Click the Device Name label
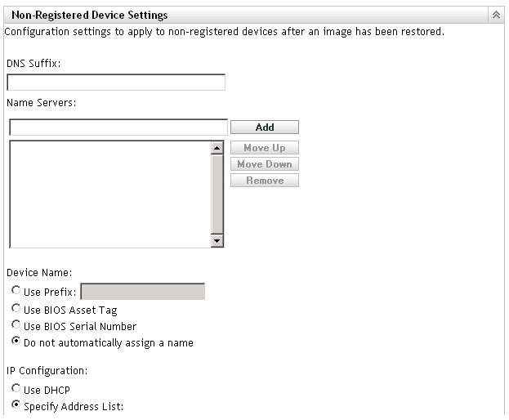This screenshot has width=509, height=420. (x=39, y=273)
